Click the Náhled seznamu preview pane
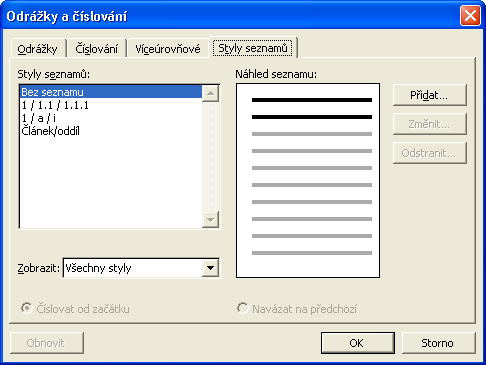The image size is (486, 365). click(x=308, y=180)
